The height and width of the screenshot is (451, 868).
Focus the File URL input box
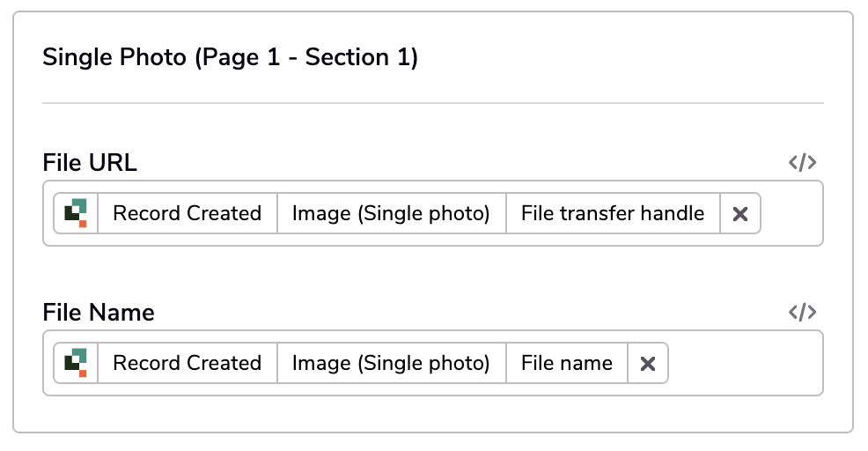tap(433, 213)
